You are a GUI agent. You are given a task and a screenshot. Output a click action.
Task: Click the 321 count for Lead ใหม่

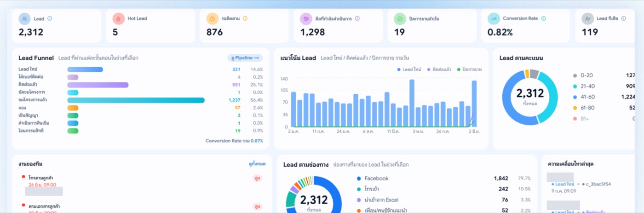[x=236, y=69]
